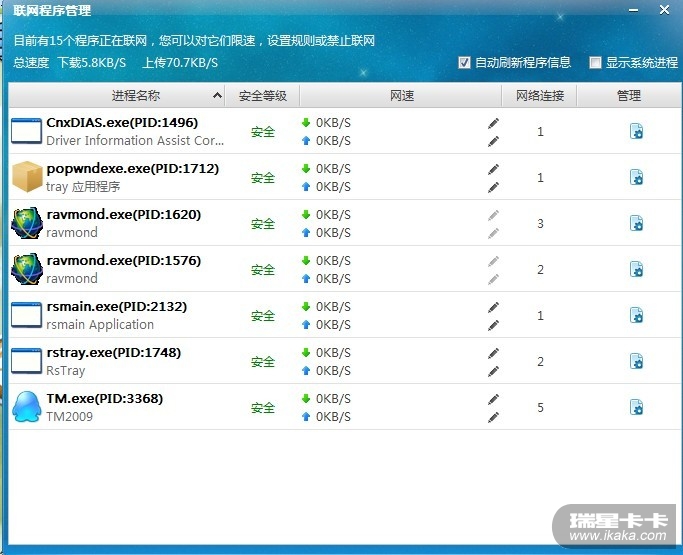Minimize the 联网程序管理 window
The width and height of the screenshot is (683, 555).
[634, 10]
